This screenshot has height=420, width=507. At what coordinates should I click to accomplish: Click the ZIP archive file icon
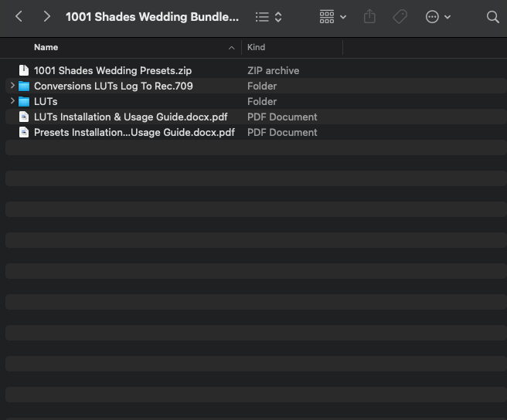point(24,70)
